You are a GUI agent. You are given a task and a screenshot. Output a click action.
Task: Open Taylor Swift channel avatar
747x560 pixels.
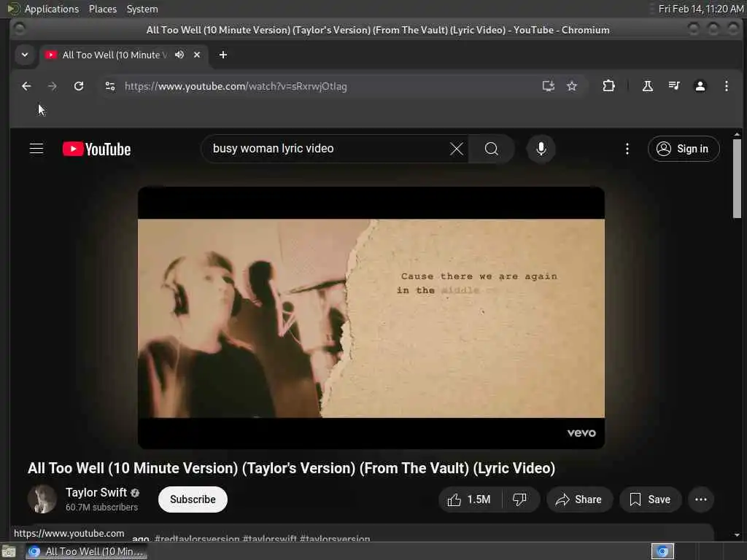click(42, 499)
